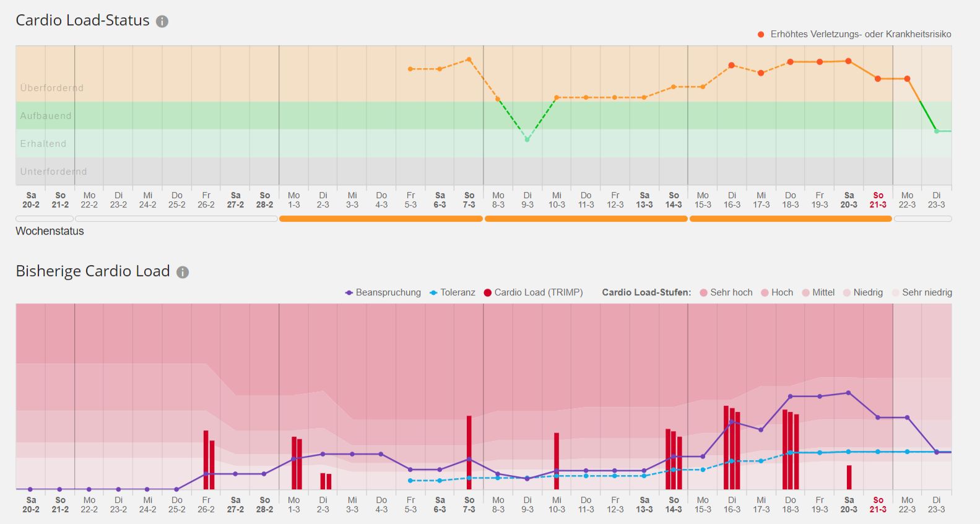Select the empty week bar starting Mo 22-2
This screenshot has height=524, width=980.
[x=176, y=219]
